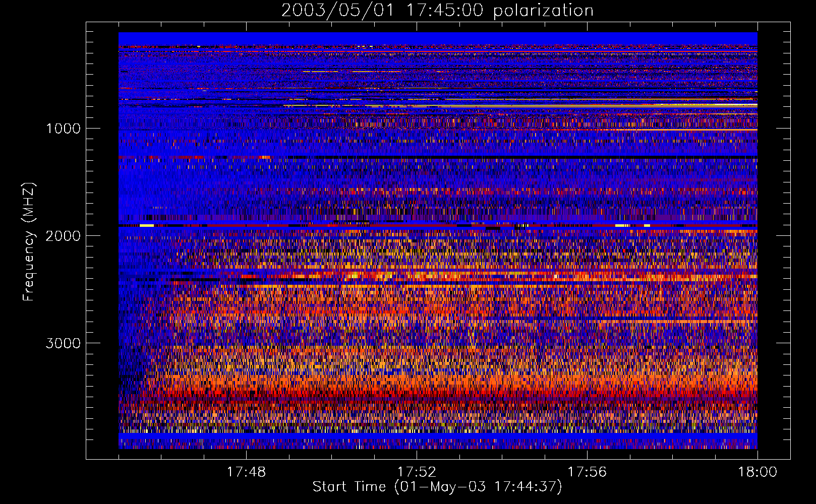Click the plot title '2003/05/01 17:45:00 polarization'

(x=437, y=10)
